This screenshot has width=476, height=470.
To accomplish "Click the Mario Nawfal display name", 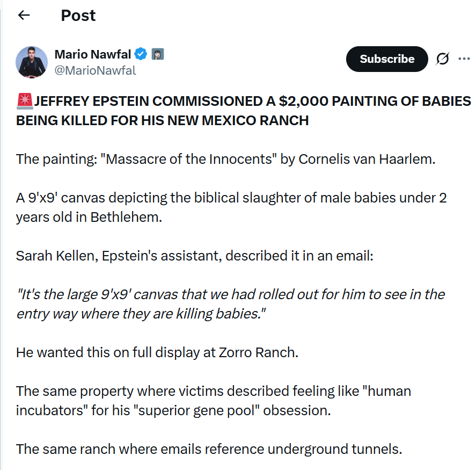I will (x=92, y=54).
